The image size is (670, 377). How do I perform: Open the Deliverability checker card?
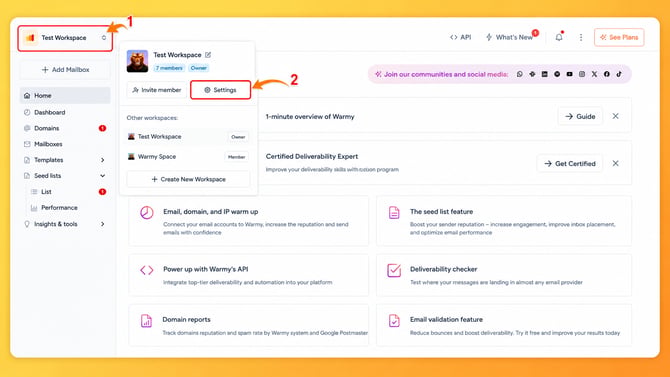(504, 275)
